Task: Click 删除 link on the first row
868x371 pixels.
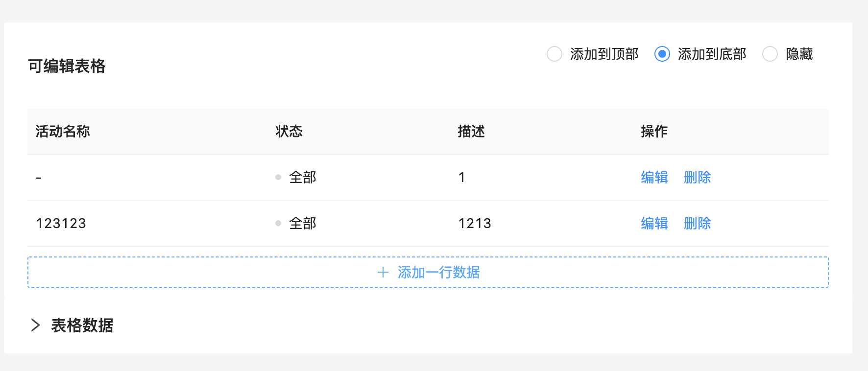Action: (x=697, y=177)
